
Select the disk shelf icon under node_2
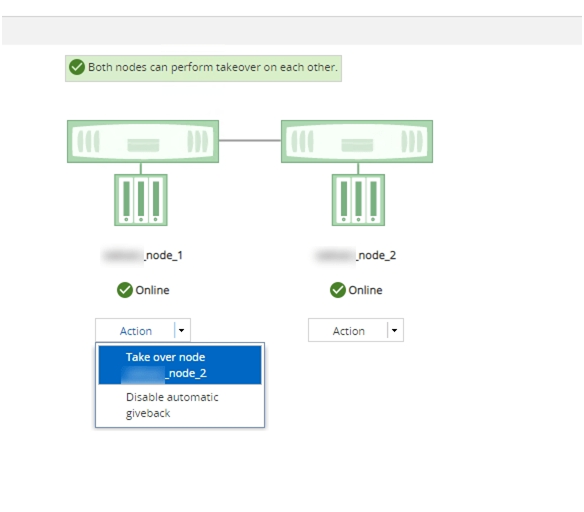pos(358,200)
